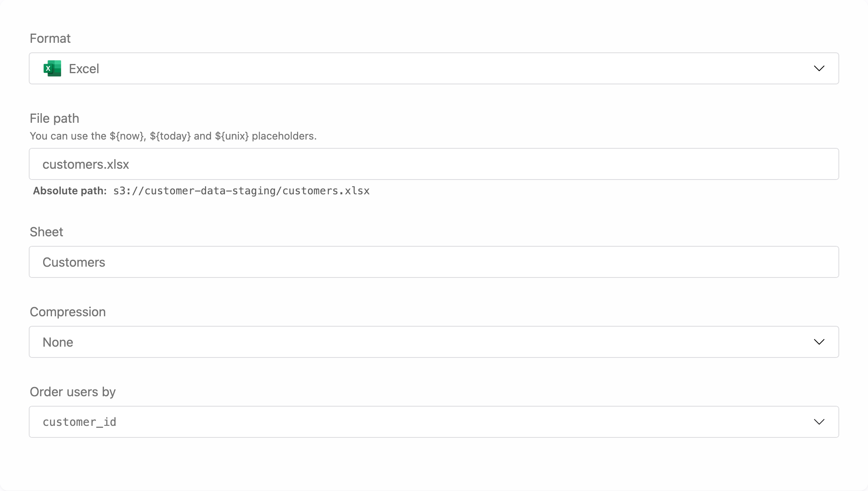
Task: Click the chevron next to Excel
Action: point(818,68)
